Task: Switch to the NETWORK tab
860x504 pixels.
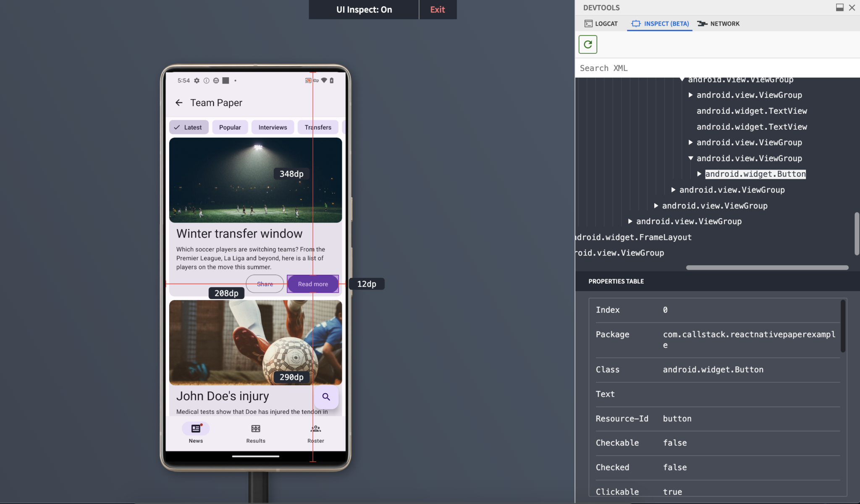Action: tap(718, 24)
